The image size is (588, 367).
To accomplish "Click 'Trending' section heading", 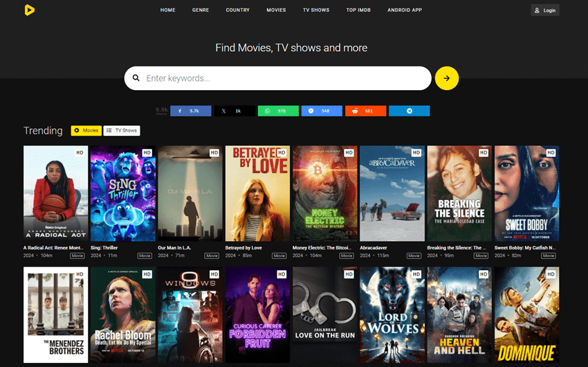I will pos(43,131).
